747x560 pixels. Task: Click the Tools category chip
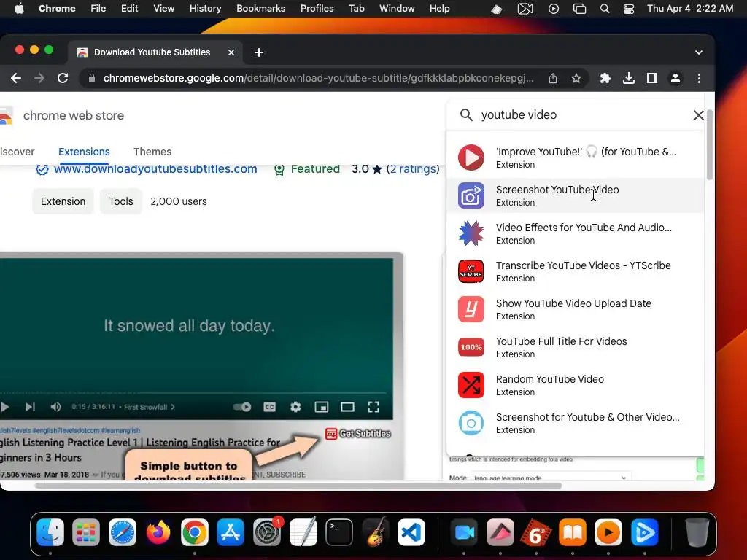121,201
